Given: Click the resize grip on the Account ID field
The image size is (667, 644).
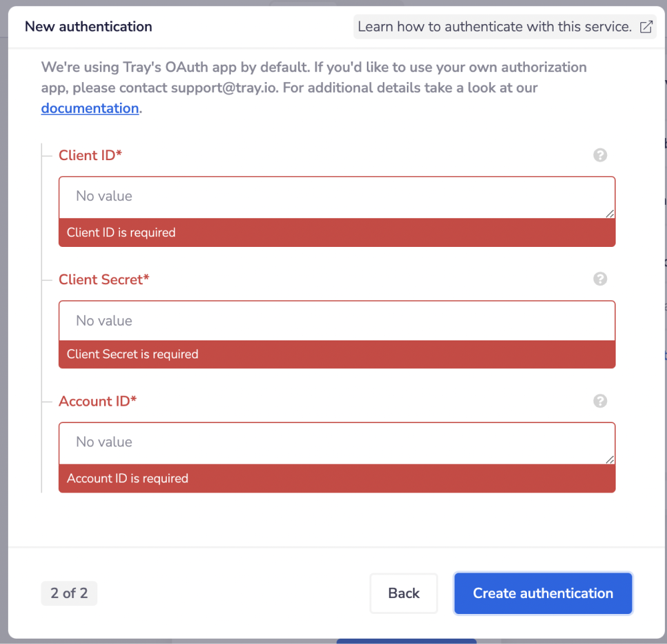Looking at the screenshot, I should point(610,458).
